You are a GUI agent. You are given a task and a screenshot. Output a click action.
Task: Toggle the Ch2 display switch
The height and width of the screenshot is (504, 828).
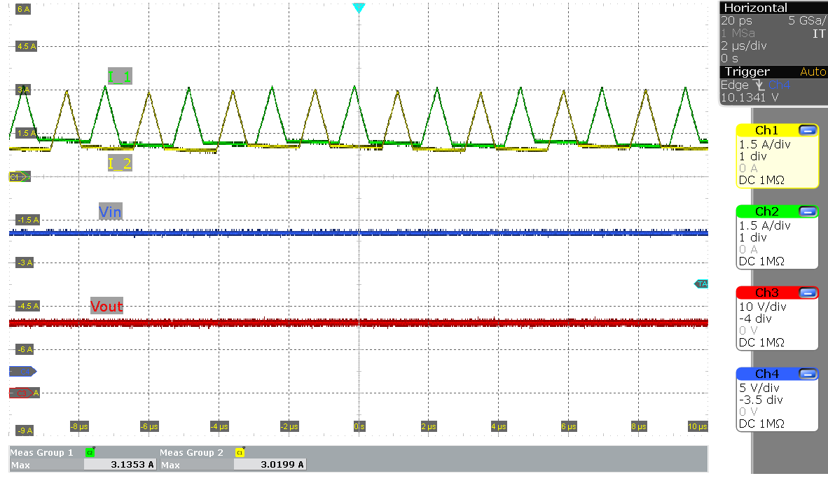click(809, 211)
